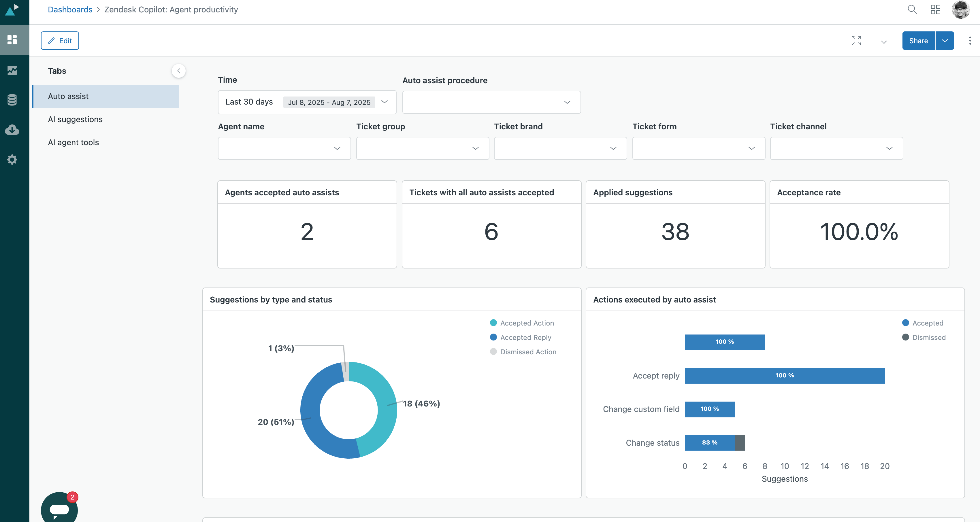Open the reports chart icon in sidebar
This screenshot has height=522, width=980.
(12, 70)
